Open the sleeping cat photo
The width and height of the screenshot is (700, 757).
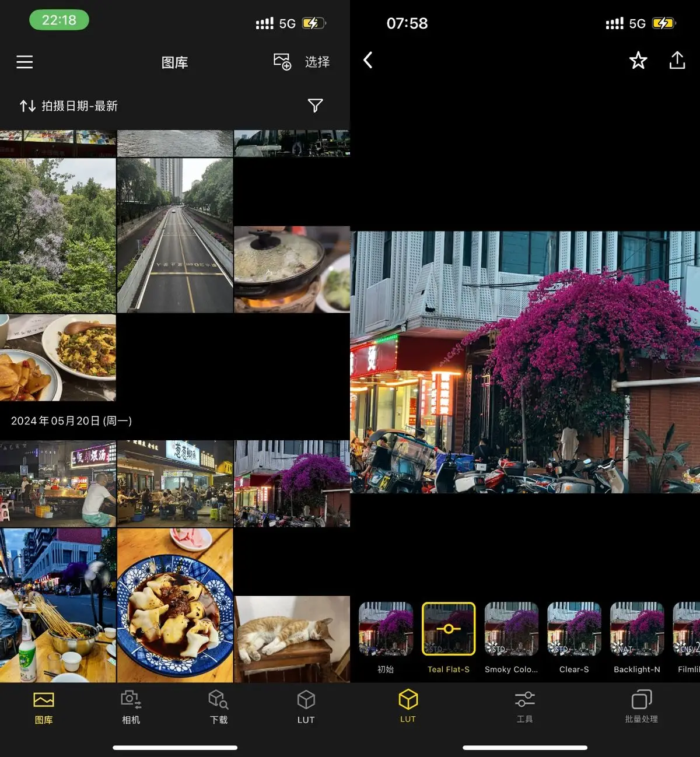pyautogui.click(x=292, y=639)
